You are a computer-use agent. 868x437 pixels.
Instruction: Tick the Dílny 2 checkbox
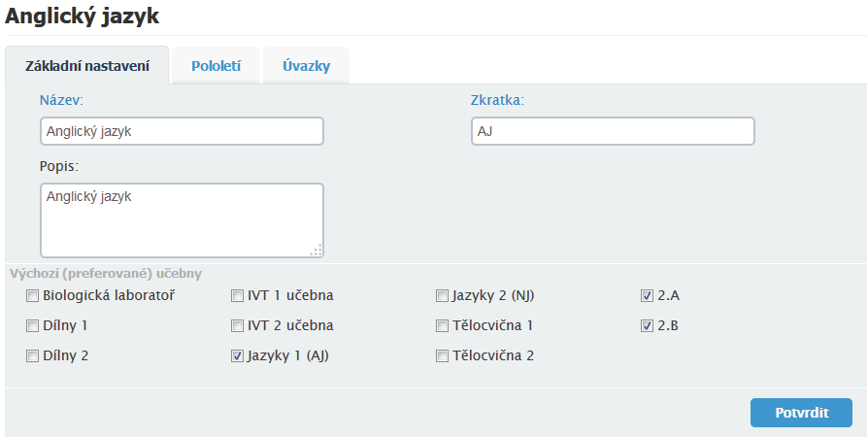[33, 355]
